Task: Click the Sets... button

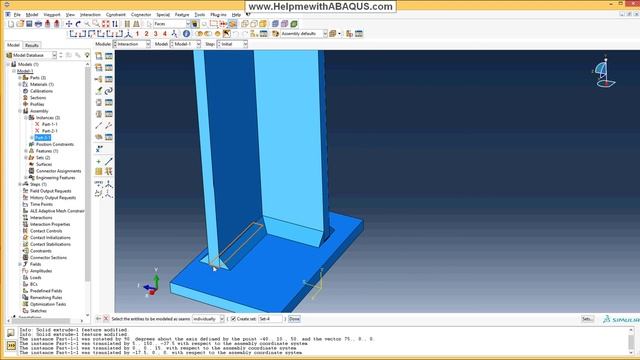Action: (x=587, y=319)
